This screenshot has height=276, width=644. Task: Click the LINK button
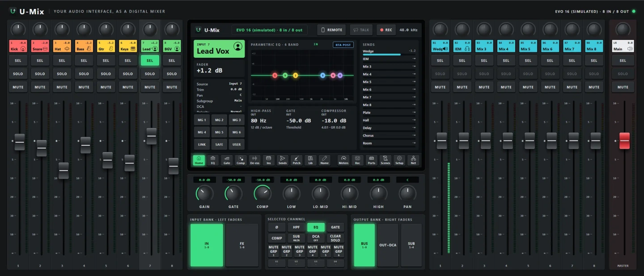(x=202, y=144)
